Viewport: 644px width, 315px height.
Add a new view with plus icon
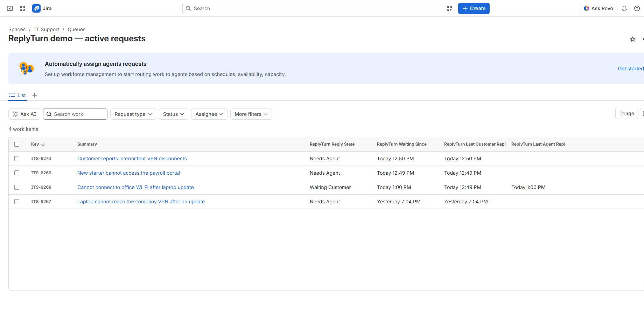point(35,95)
